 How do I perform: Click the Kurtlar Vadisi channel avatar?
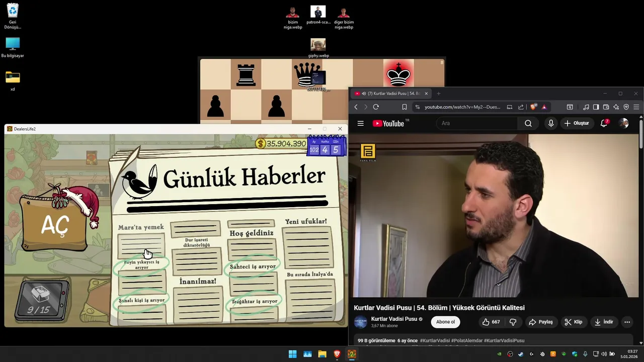pos(360,322)
